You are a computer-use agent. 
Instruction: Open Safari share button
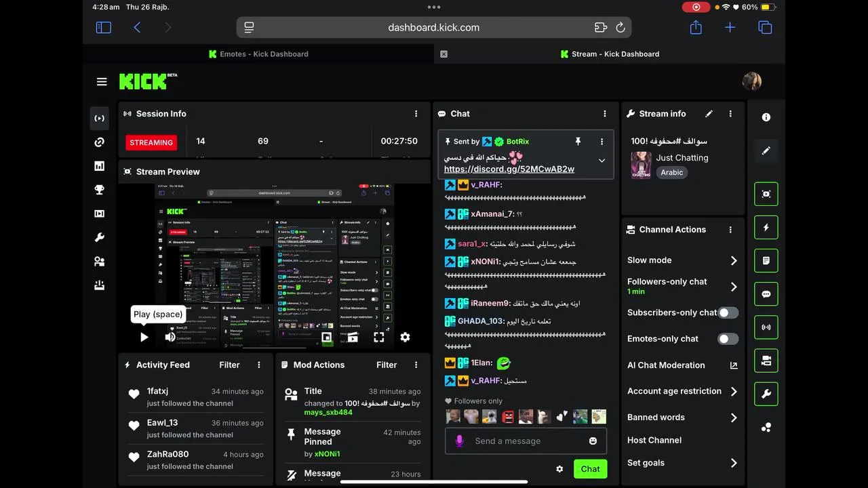696,27
